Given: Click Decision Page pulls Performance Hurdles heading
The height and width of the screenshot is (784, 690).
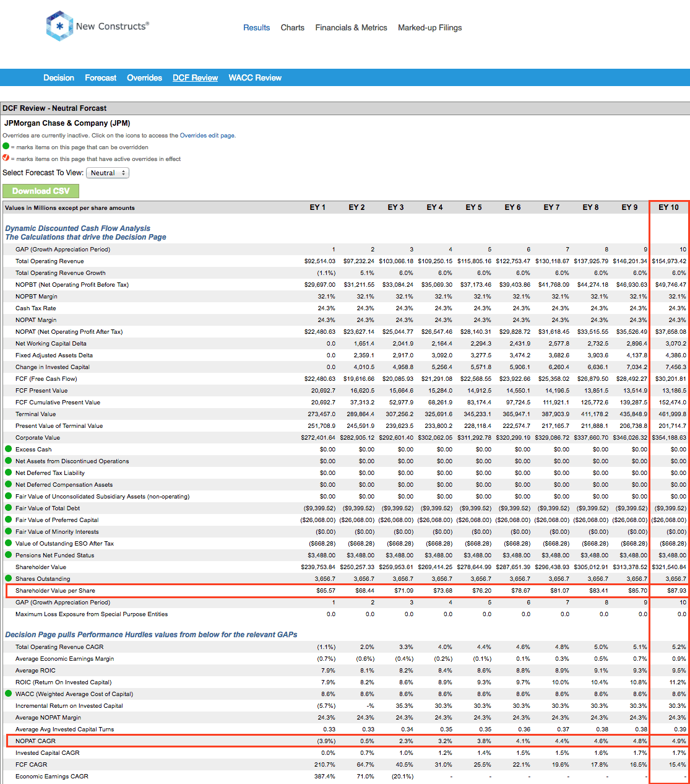Looking at the screenshot, I should tap(151, 635).
